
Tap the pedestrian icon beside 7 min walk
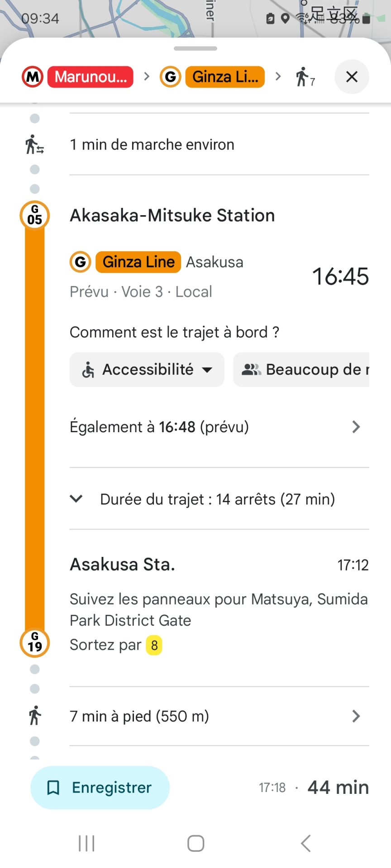pyautogui.click(x=35, y=716)
